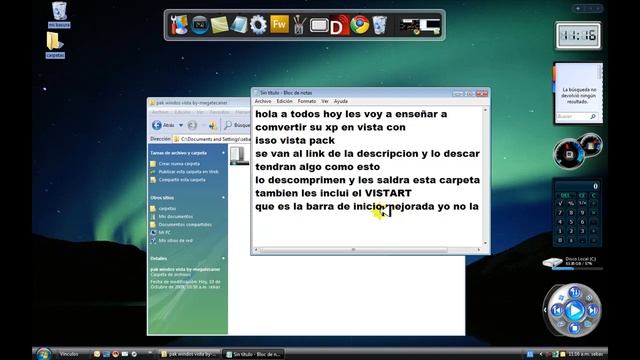Click the Vínculos toolbar on the taskbar
The width and height of the screenshot is (640, 360).
pos(69,354)
